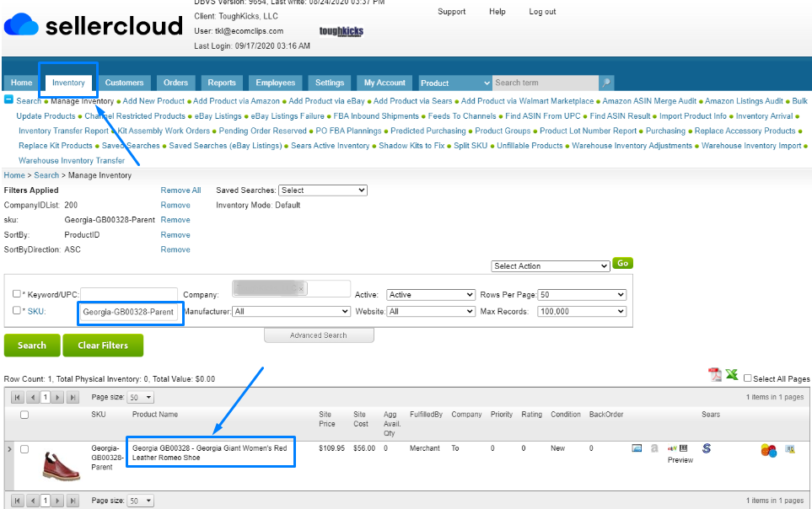The image size is (812, 509).
Task: Open the Customers tab
Action: click(x=124, y=83)
